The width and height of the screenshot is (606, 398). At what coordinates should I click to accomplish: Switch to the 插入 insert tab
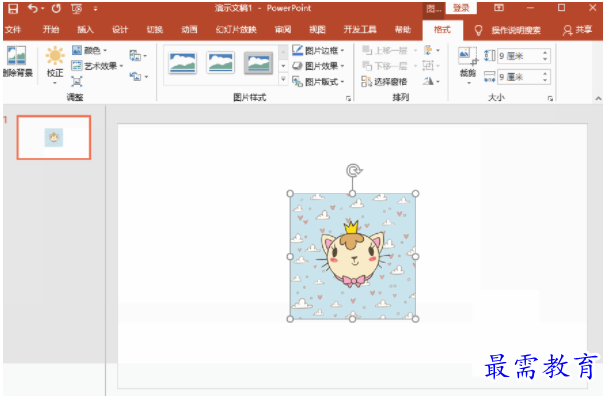pyautogui.click(x=85, y=30)
